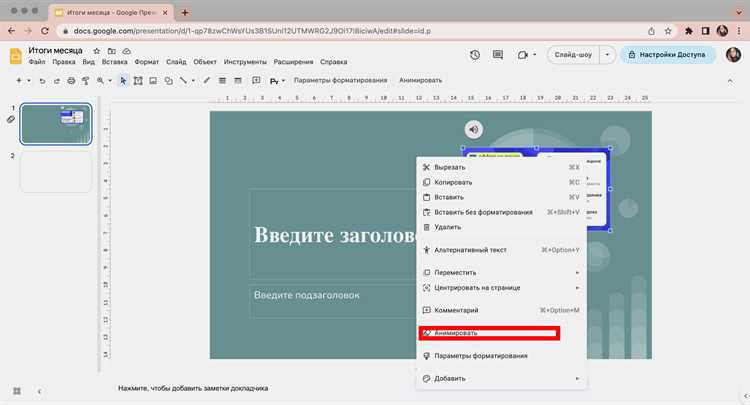
Task: Open the Слайд menu
Action: click(x=176, y=62)
